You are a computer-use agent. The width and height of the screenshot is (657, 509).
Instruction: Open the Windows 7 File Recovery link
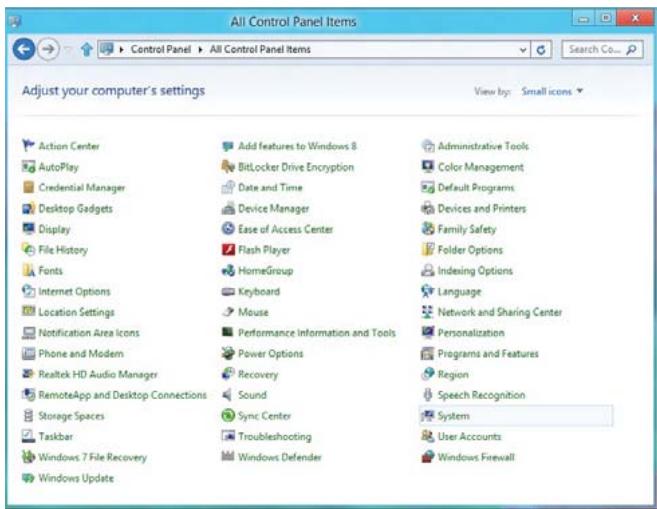92,457
